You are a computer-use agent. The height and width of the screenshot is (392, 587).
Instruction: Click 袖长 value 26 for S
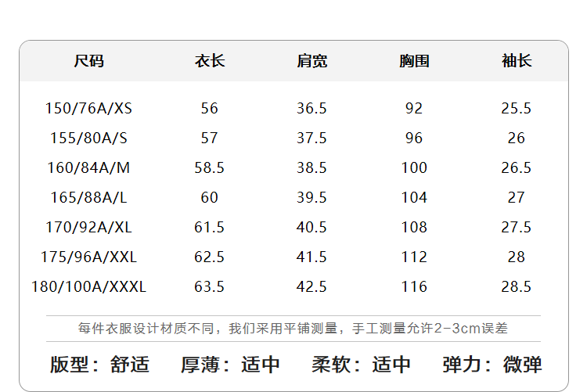517,138
